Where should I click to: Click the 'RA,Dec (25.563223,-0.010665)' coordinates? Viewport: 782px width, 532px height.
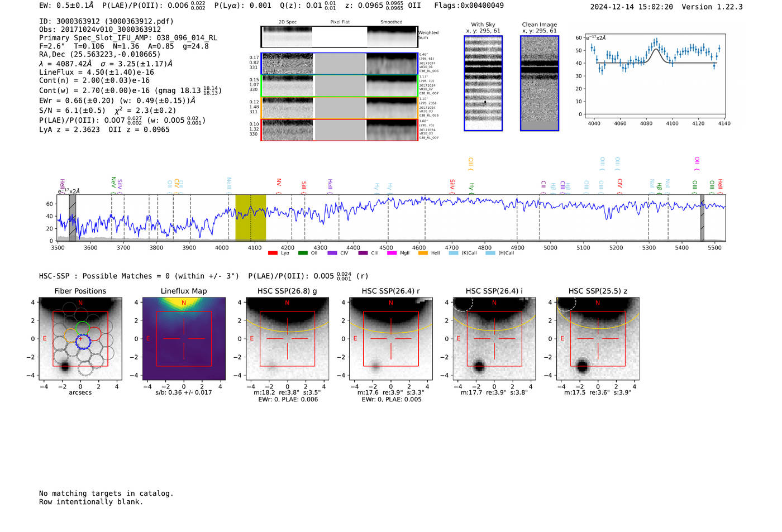point(100,54)
